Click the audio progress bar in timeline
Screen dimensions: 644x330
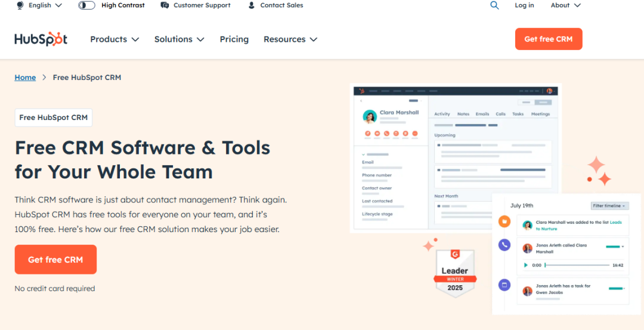tap(577, 265)
